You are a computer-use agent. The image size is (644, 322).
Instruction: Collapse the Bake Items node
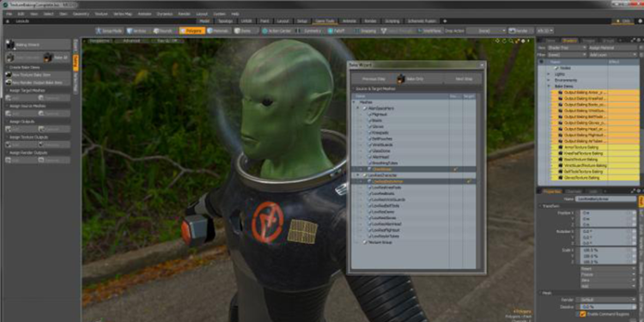549,87
